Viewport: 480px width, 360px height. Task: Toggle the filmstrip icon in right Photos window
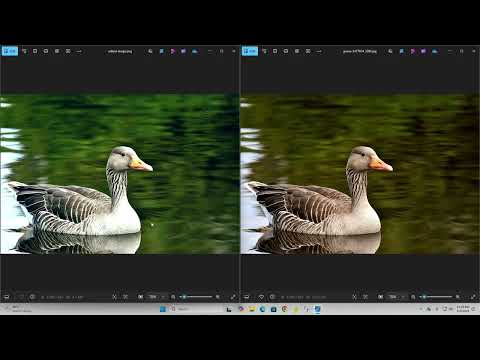click(x=246, y=297)
